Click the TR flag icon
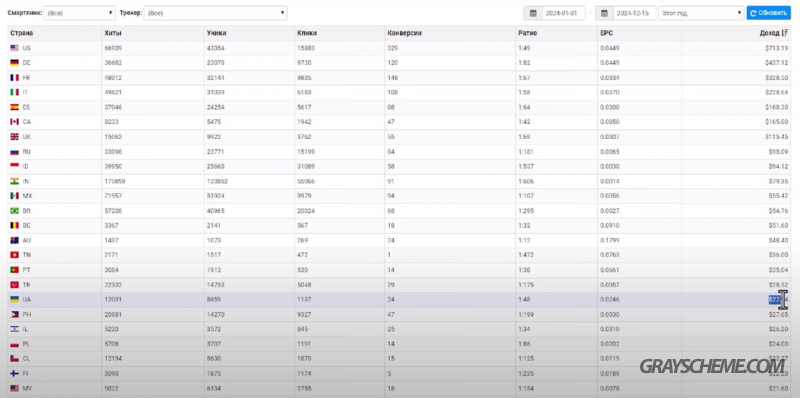Viewport: 800px width, 398px height. [14, 285]
